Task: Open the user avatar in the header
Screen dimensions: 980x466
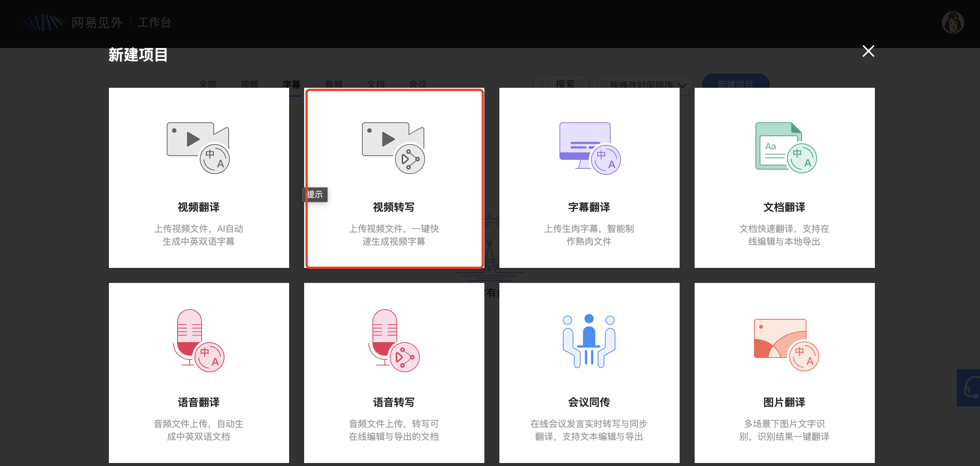Action: pos(952,23)
